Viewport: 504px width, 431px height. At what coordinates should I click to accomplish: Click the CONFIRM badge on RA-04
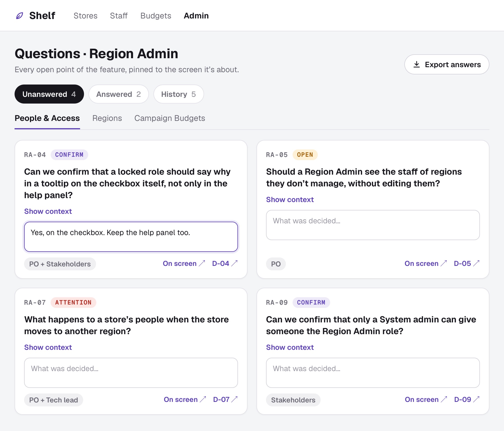point(69,155)
